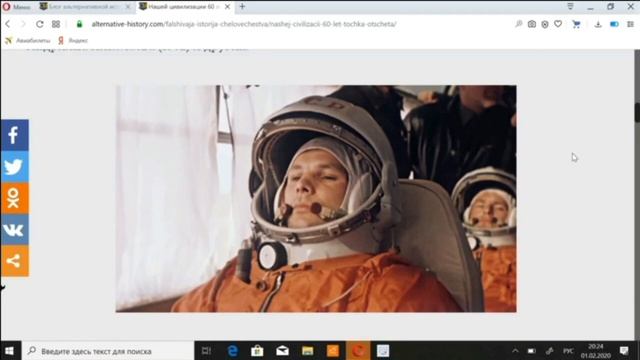
Task: Go back to the previous page
Action: pos(8,24)
